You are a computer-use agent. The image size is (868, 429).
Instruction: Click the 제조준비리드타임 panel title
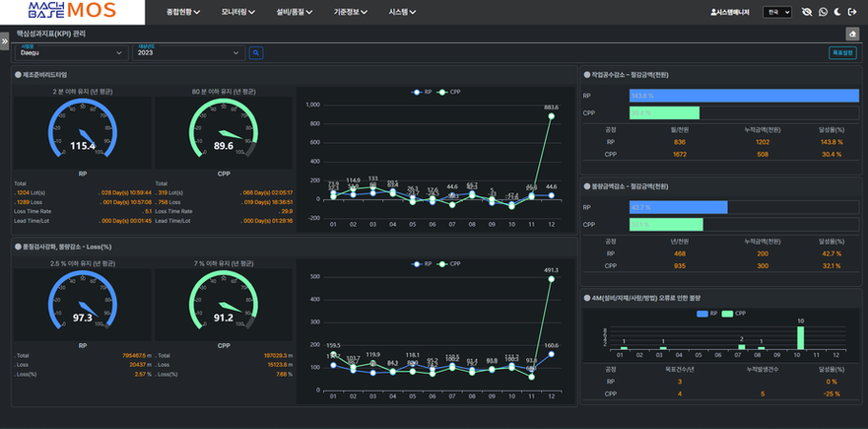[x=45, y=74]
